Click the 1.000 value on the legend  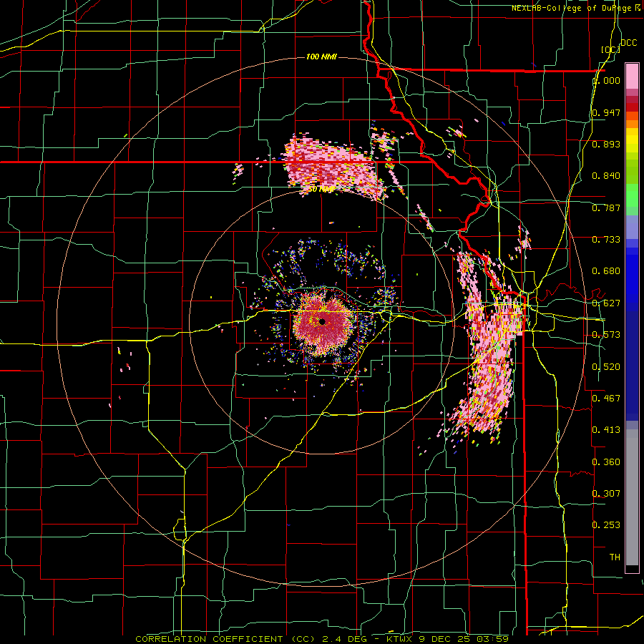tap(606, 80)
